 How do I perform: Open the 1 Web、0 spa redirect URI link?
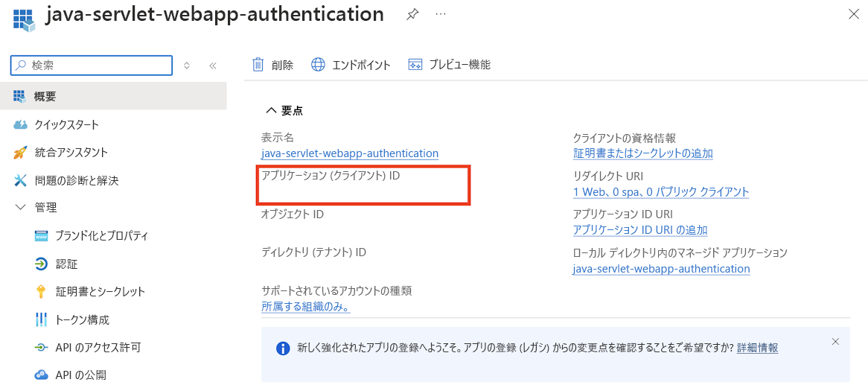661,191
